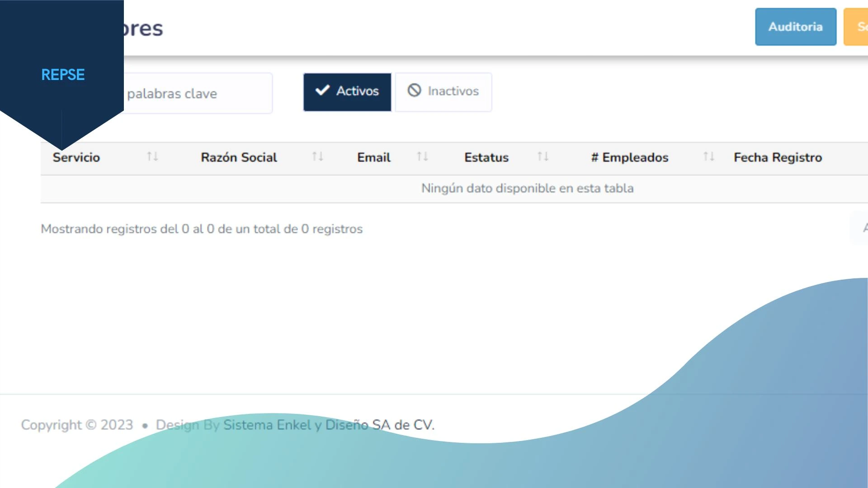Click the sort arrows beside Email

(x=422, y=157)
